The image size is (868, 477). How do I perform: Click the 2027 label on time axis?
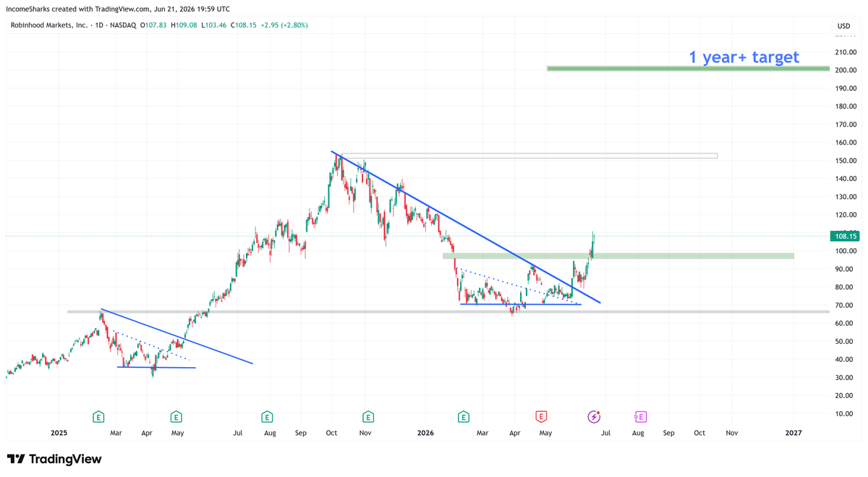click(793, 433)
